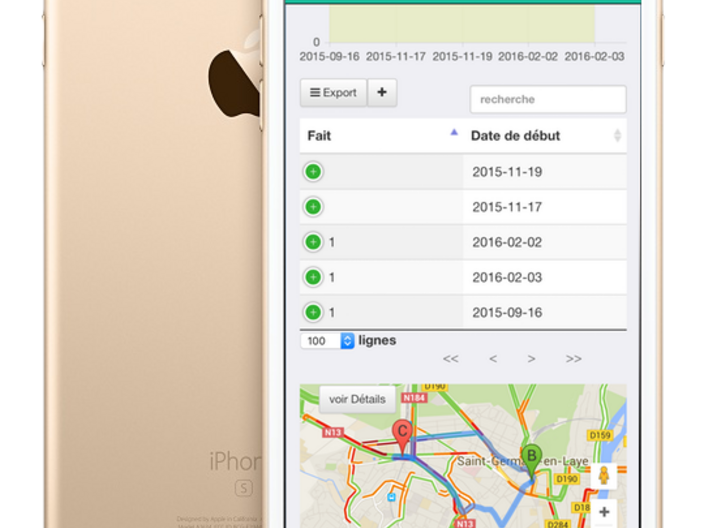The height and width of the screenshot is (528, 704).
Task: Sort by the Date de début column
Action: pyautogui.click(x=545, y=136)
